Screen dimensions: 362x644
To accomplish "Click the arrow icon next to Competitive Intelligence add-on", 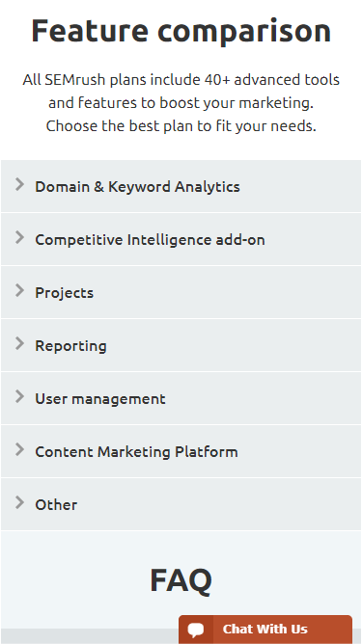I will [x=19, y=237].
